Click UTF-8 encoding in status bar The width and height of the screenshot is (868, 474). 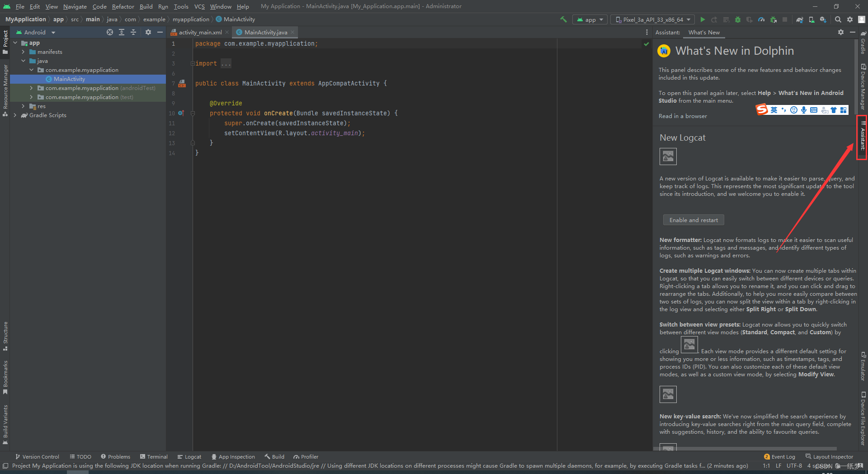(794, 466)
